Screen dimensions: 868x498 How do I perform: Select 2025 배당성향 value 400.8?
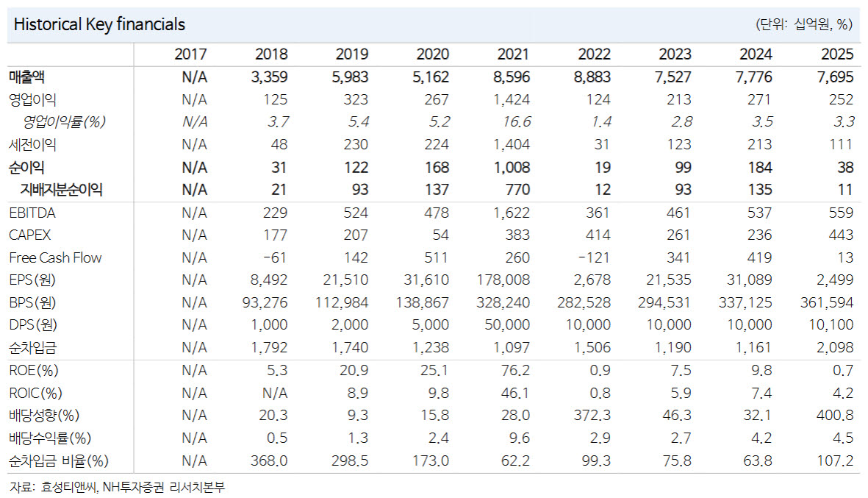point(835,416)
